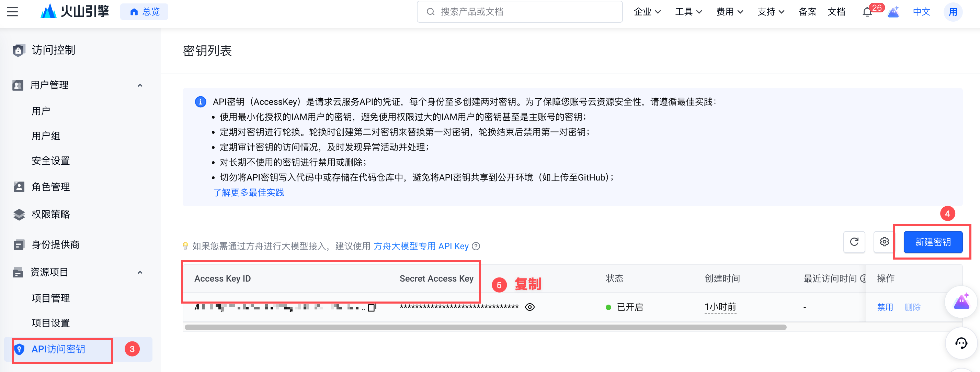Screen dimensions: 980x372
Task: Click the last access time info icon
Action: click(863, 278)
